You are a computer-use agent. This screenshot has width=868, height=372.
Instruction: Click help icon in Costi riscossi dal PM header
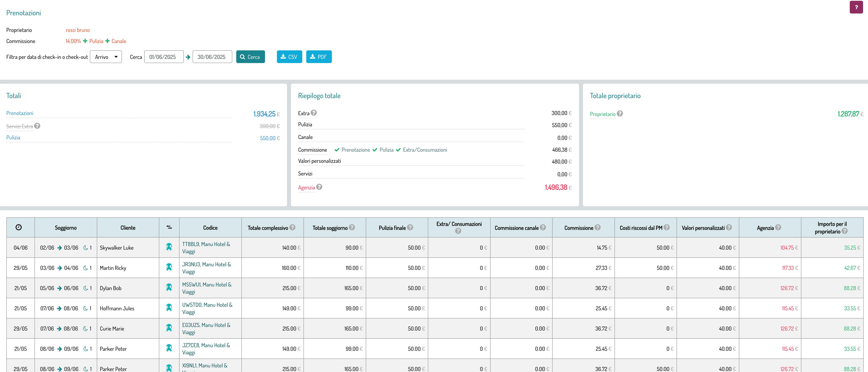[x=666, y=227]
